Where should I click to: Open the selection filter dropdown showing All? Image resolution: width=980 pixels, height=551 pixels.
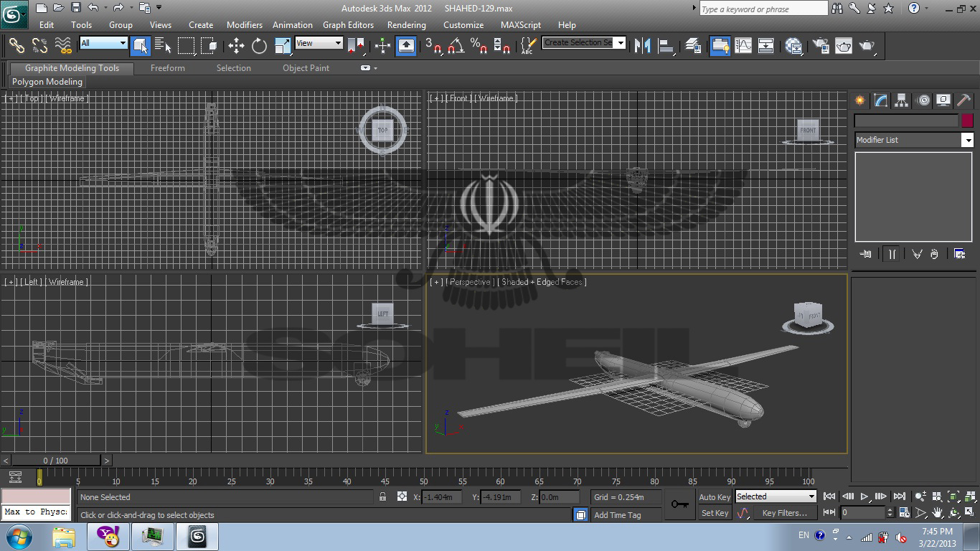tap(103, 43)
